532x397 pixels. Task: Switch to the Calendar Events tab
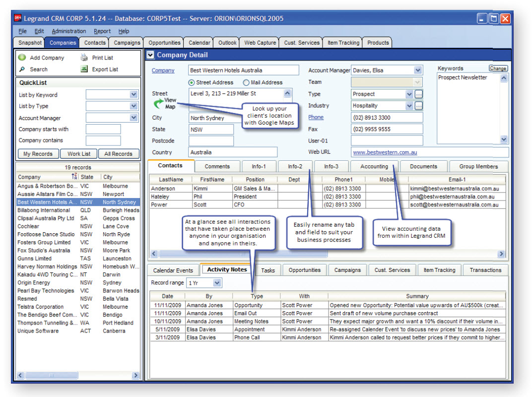coord(173,270)
